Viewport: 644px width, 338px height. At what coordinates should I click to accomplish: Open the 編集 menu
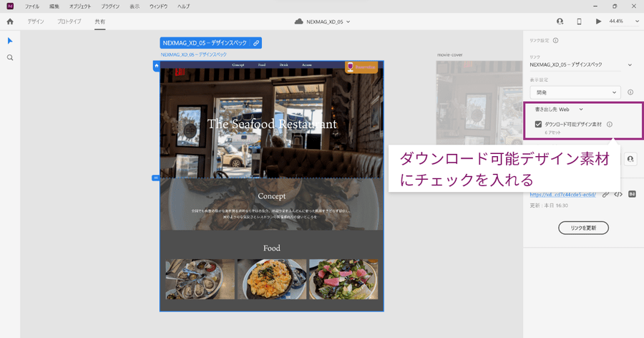tap(54, 6)
